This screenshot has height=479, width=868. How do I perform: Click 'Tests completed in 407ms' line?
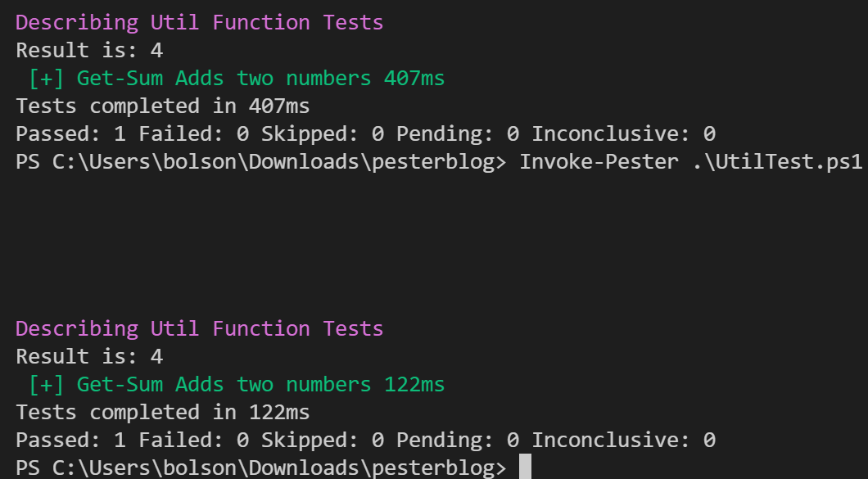163,106
